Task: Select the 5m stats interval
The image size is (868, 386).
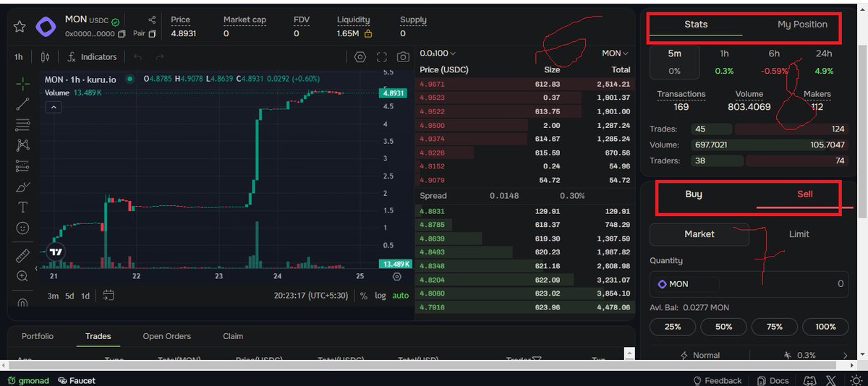Action: 674,62
